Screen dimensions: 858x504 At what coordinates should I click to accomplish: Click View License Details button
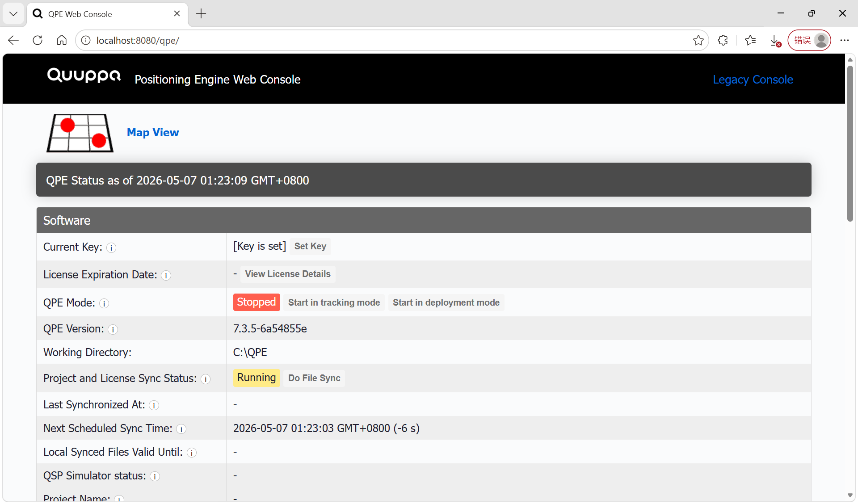[x=288, y=274]
